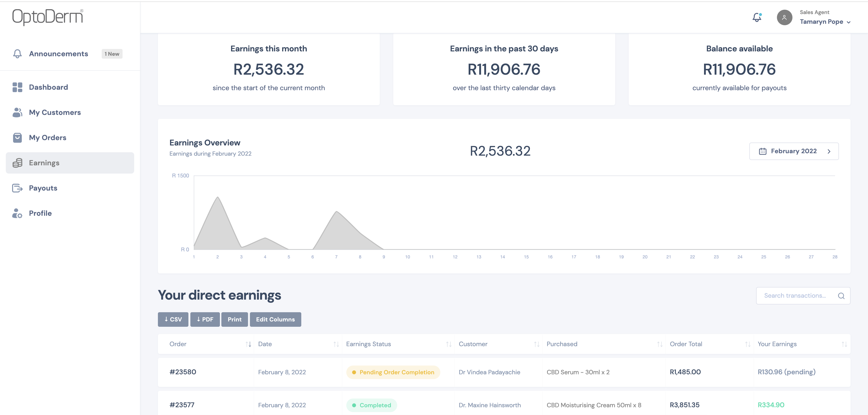Click the 1 New badge
The image size is (868, 415).
[x=112, y=54]
